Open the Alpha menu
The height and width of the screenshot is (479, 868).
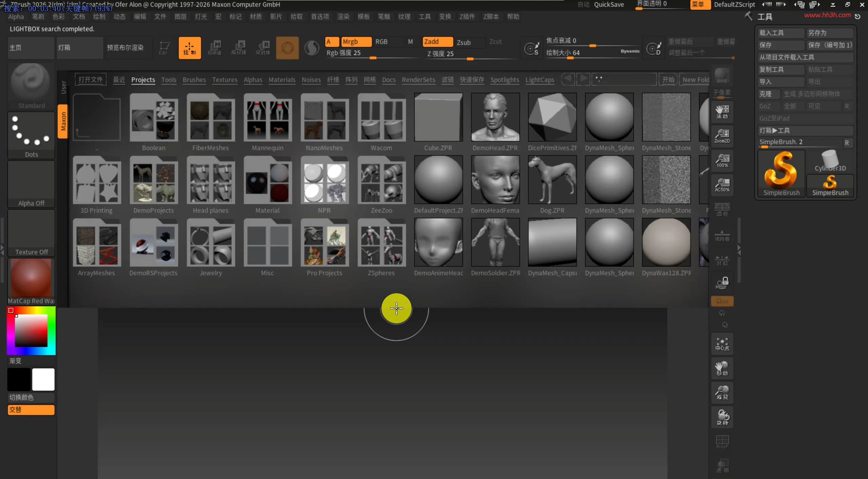tap(16, 17)
